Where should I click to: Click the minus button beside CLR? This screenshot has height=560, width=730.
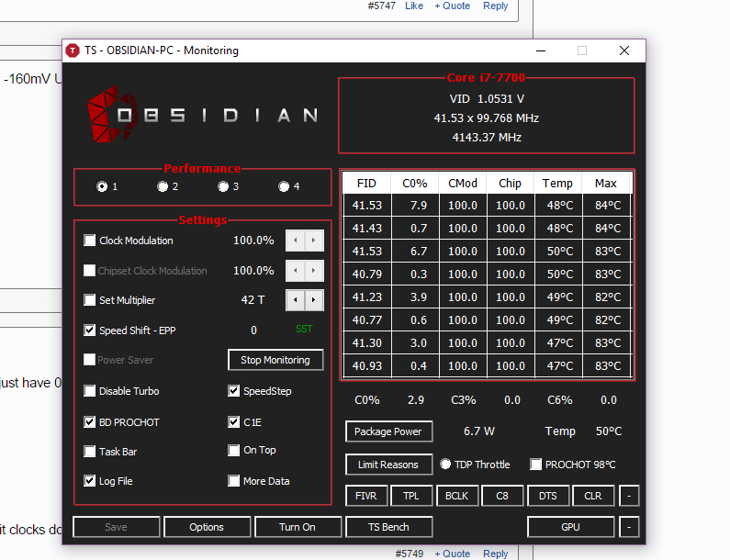click(x=629, y=496)
